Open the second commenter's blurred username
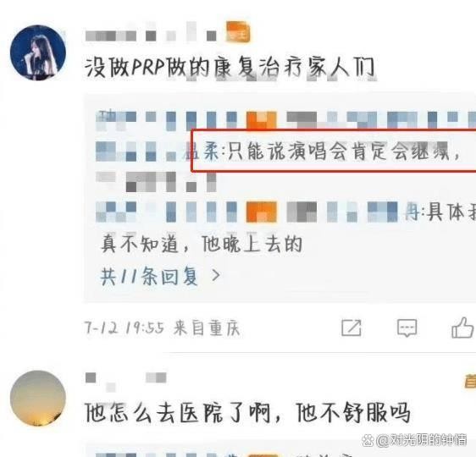Viewport: 476px width, 457px height. (126, 381)
